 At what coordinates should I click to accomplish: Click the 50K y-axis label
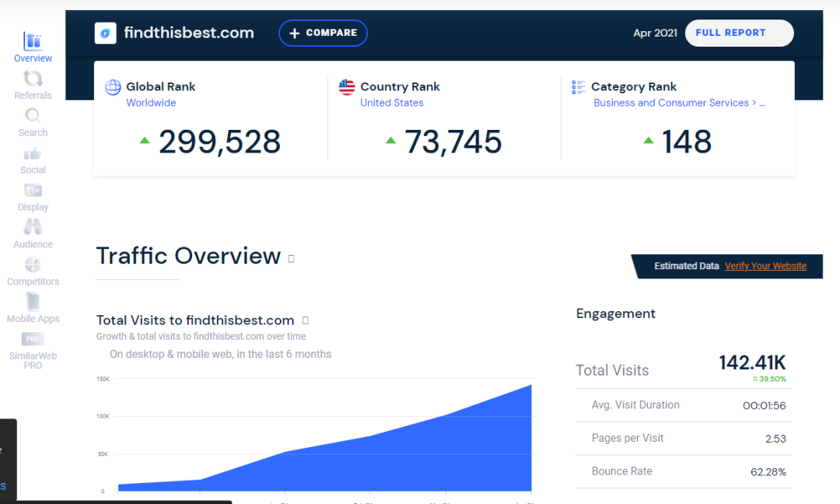103,453
